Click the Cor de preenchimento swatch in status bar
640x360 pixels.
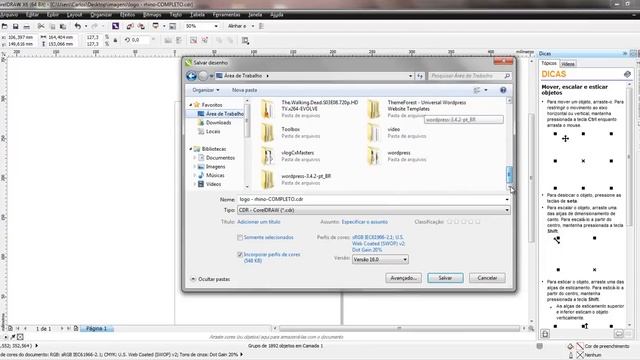click(580, 346)
